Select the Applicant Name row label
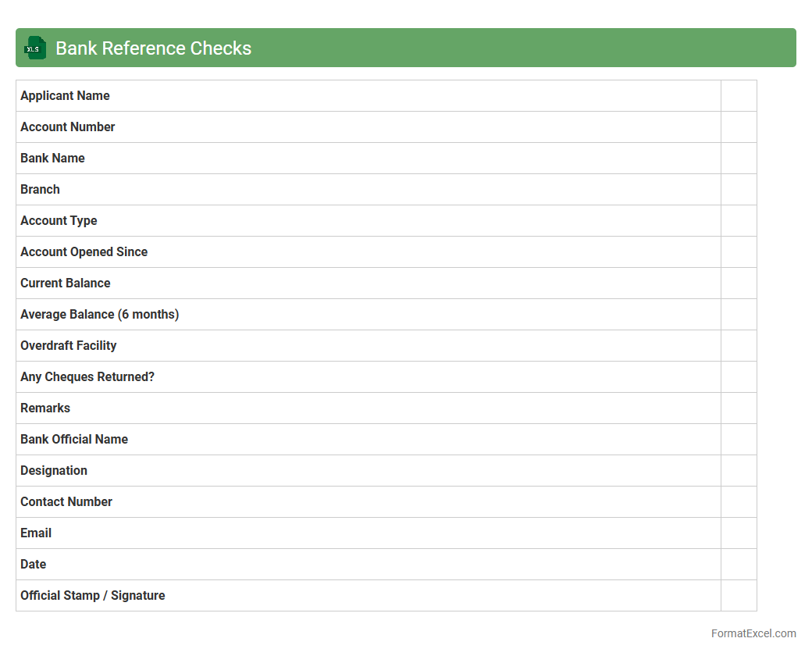Image resolution: width=812 pixels, height=656 pixels. tap(65, 95)
